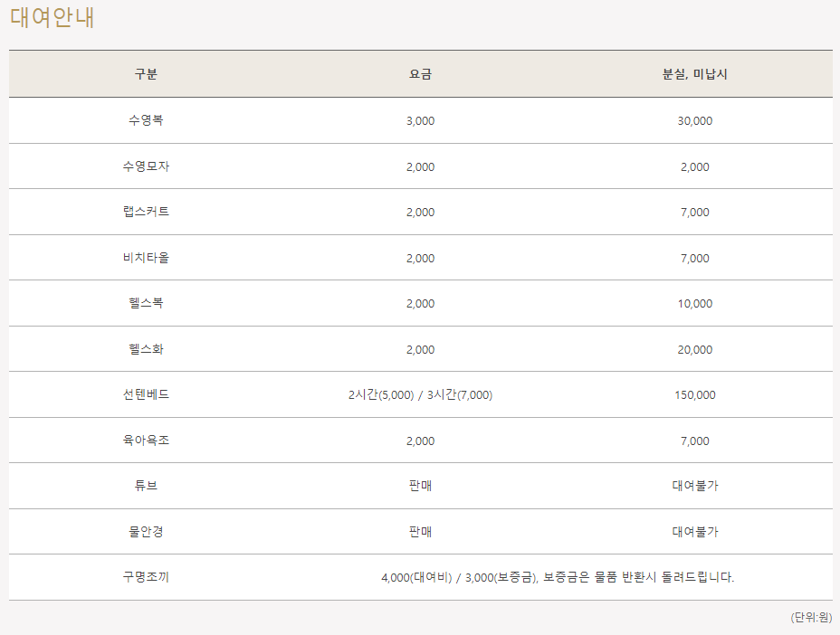Click the 수영모자 분실 value 2,000
Image resolution: width=840 pixels, height=635 pixels.
tap(695, 167)
